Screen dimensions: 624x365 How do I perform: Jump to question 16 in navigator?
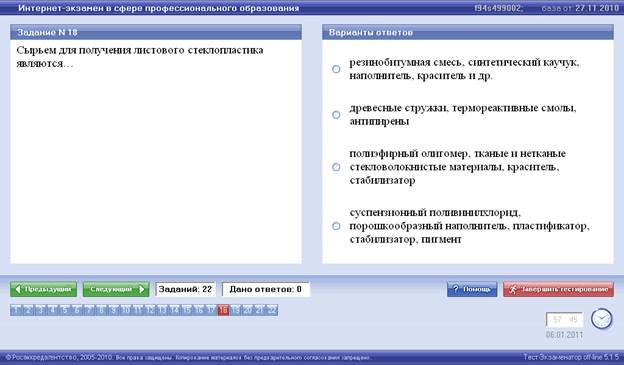(x=199, y=310)
